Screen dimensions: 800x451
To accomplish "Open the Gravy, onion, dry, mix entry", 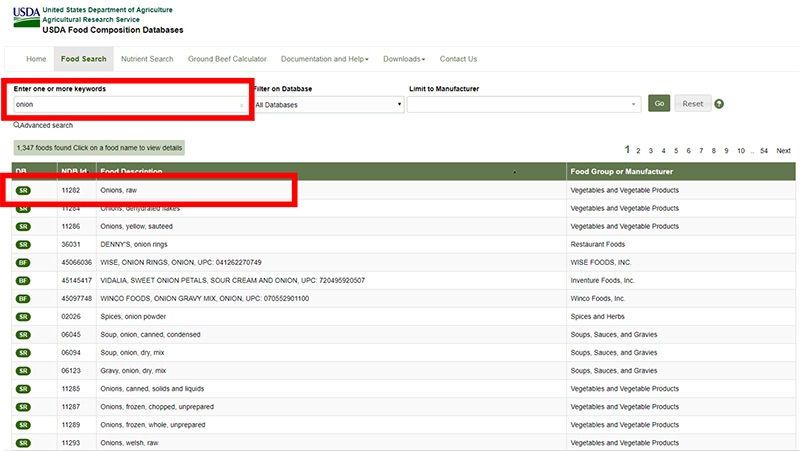I will point(133,371).
